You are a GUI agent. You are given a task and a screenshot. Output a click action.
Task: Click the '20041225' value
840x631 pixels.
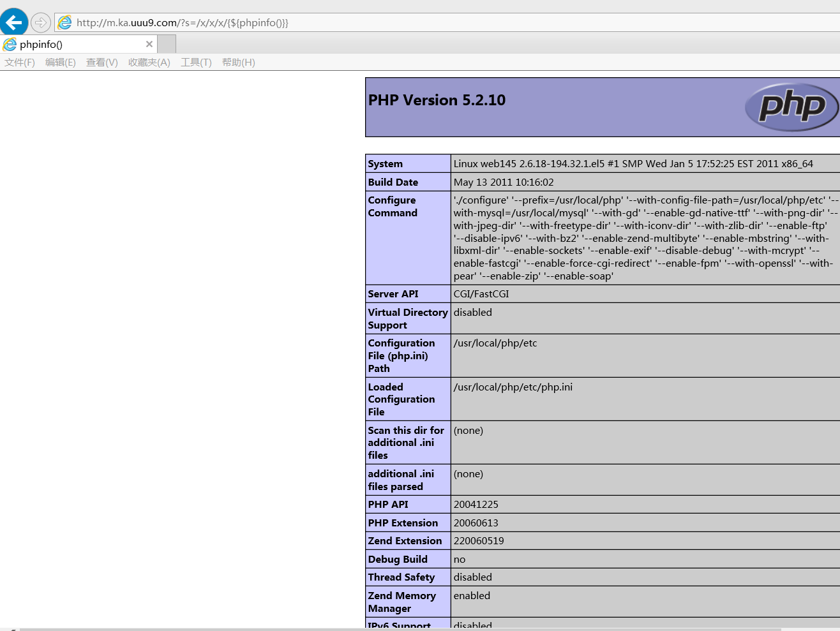[x=476, y=505]
